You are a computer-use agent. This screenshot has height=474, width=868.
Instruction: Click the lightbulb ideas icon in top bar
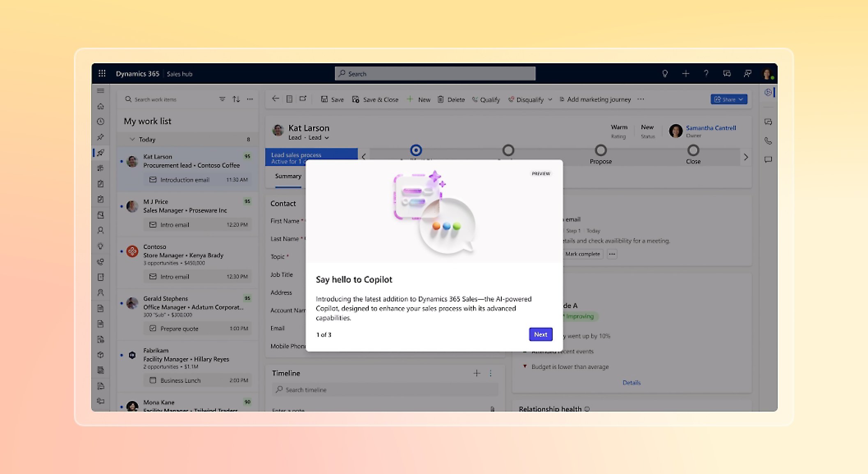[665, 74]
